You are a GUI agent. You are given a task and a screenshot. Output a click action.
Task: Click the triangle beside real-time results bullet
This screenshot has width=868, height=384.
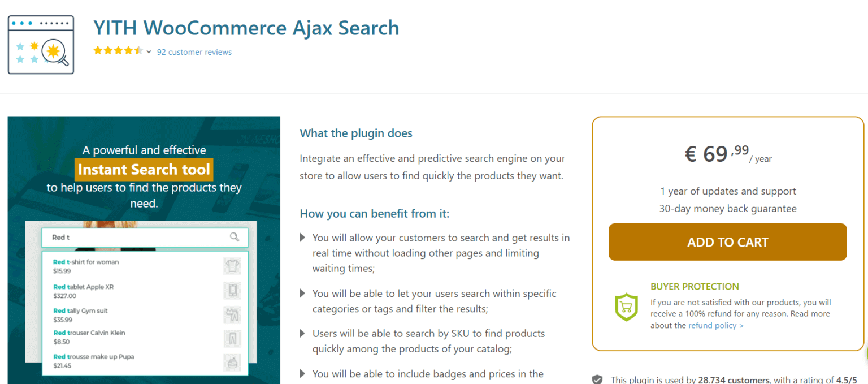pos(303,238)
